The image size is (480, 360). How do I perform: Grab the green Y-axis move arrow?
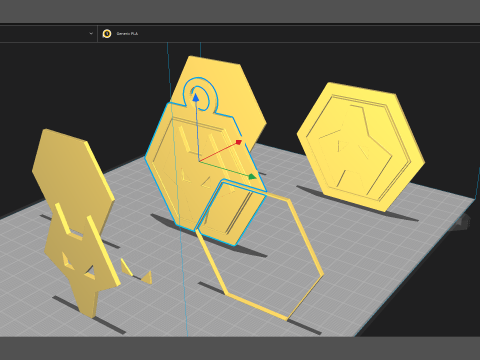pyautogui.click(x=252, y=176)
